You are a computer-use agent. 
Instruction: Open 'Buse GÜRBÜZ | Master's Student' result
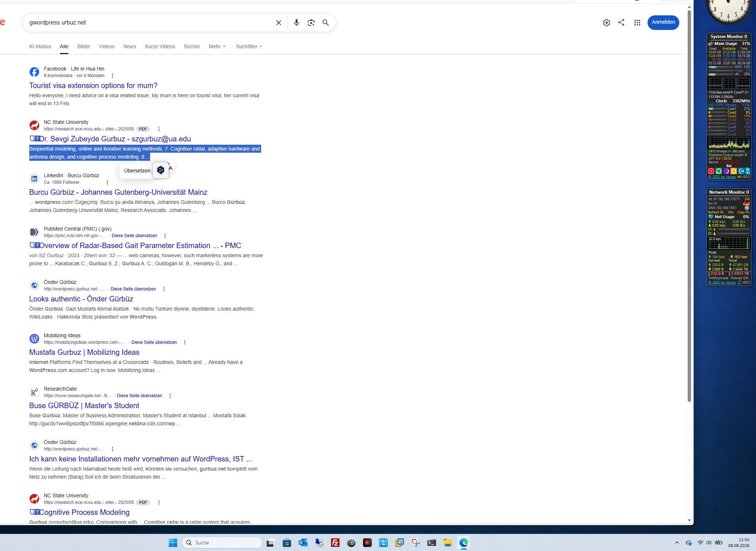pyautogui.click(x=84, y=406)
